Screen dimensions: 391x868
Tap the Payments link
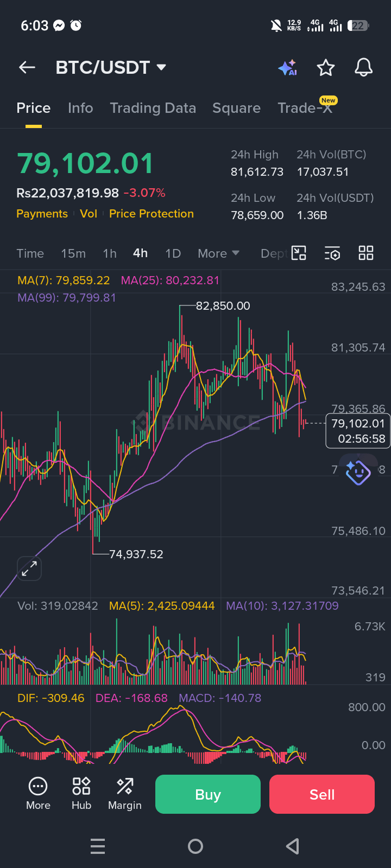(42, 214)
